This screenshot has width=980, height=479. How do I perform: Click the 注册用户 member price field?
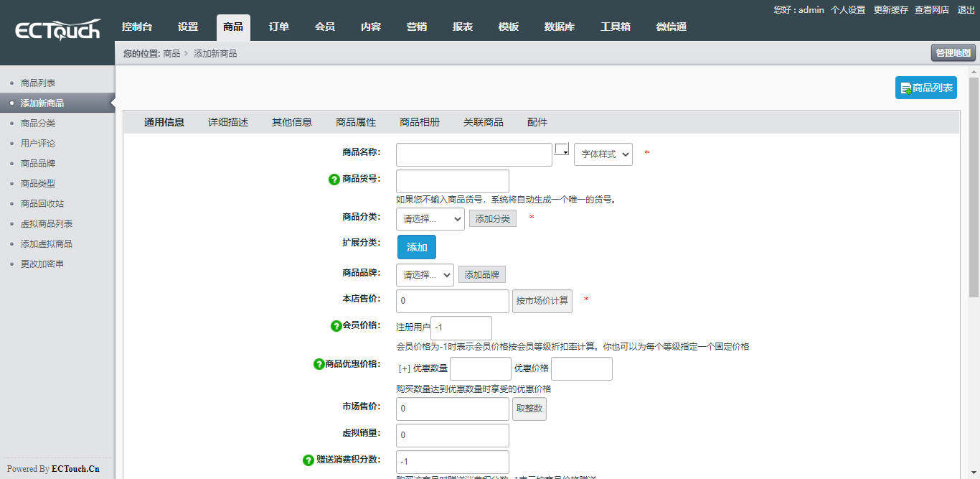461,327
